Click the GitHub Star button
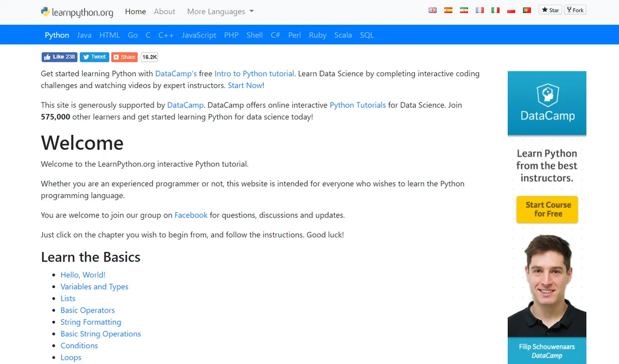619x364 pixels. tap(550, 10)
